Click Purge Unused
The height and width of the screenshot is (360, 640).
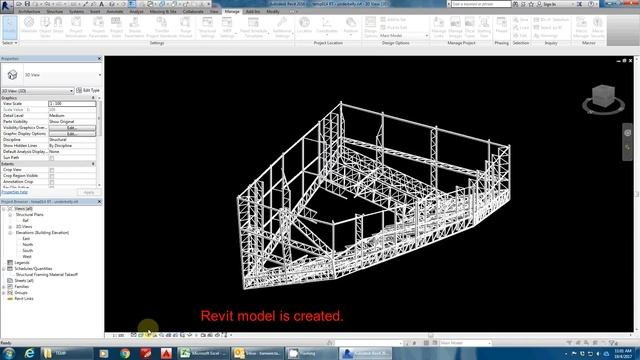pos(186,27)
